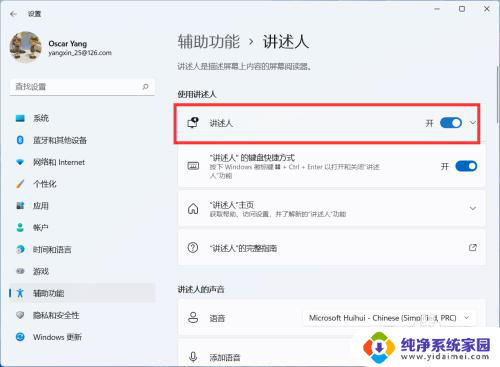Go back with the back arrow
This screenshot has width=500, height=367.
(13, 14)
